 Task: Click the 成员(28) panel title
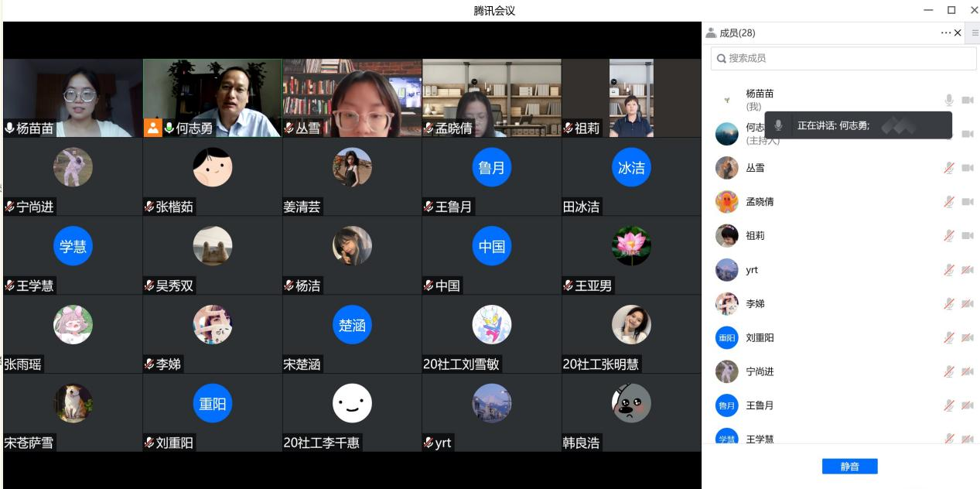click(x=736, y=33)
